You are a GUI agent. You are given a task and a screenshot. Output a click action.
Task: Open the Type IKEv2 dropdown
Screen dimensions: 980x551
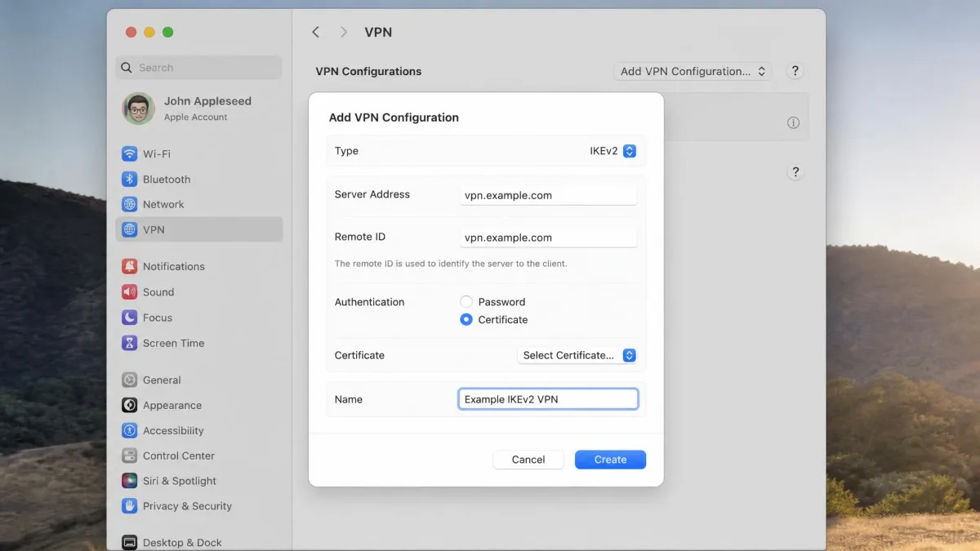(x=612, y=151)
